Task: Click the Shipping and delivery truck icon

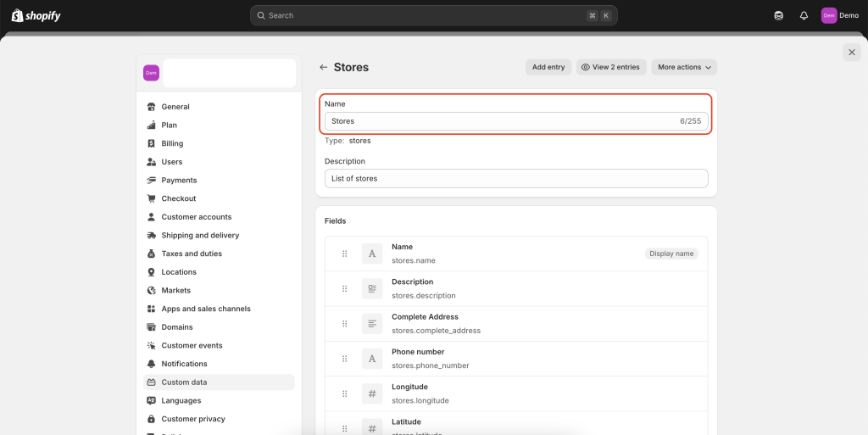Action: tap(151, 235)
